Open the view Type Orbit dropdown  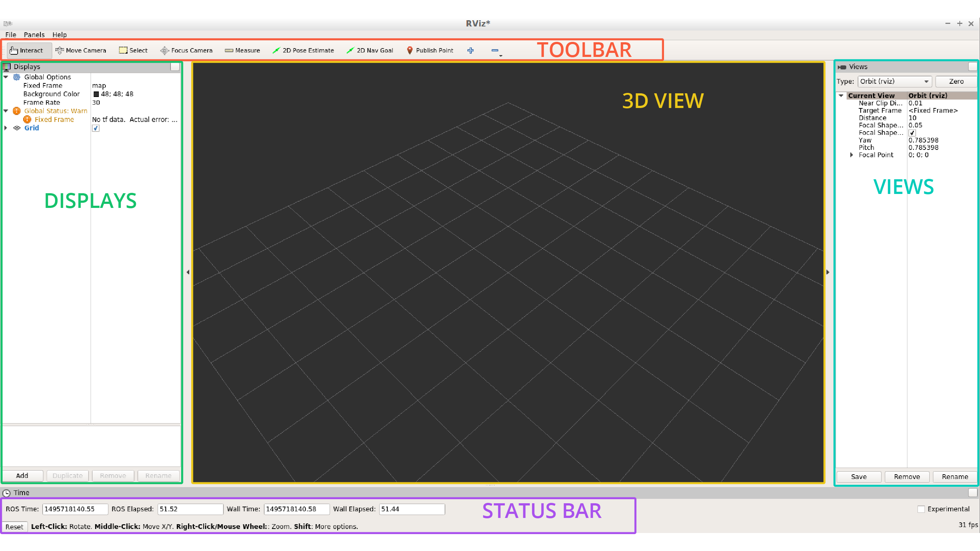point(894,82)
